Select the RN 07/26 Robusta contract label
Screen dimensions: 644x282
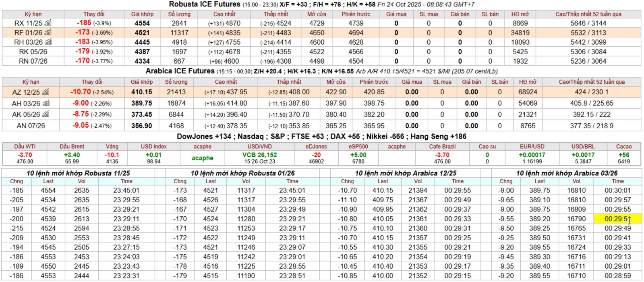pyautogui.click(x=33, y=61)
